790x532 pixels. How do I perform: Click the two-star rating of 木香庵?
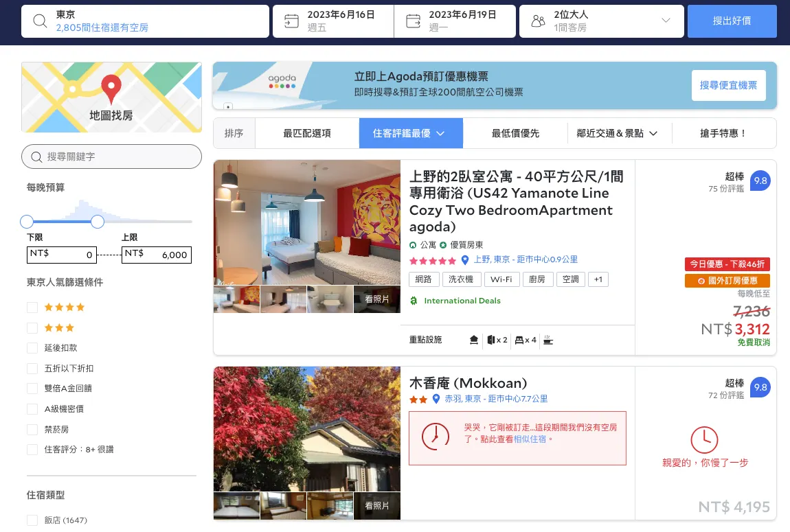[418, 400]
